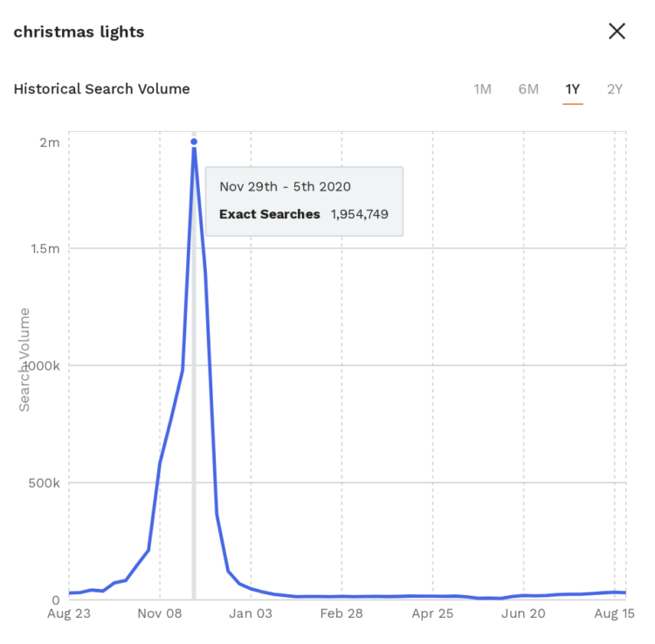655x644 pixels.
Task: Click the Apr 25 x-axis label
Action: tap(432, 614)
